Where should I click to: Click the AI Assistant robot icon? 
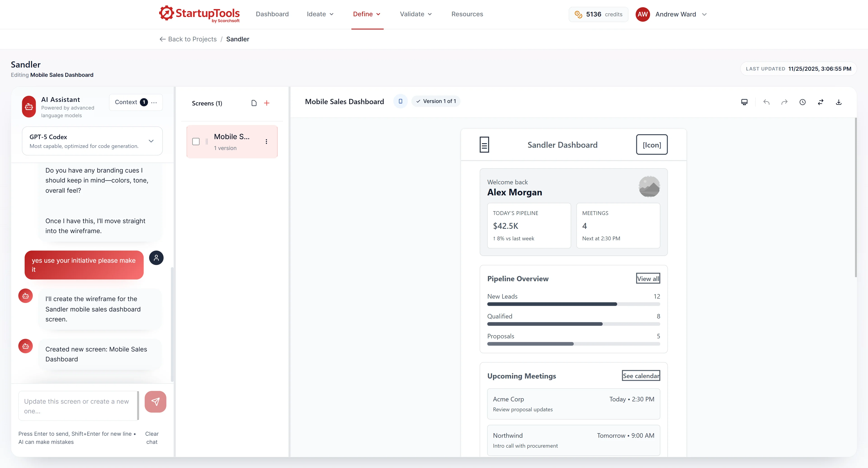coord(29,107)
